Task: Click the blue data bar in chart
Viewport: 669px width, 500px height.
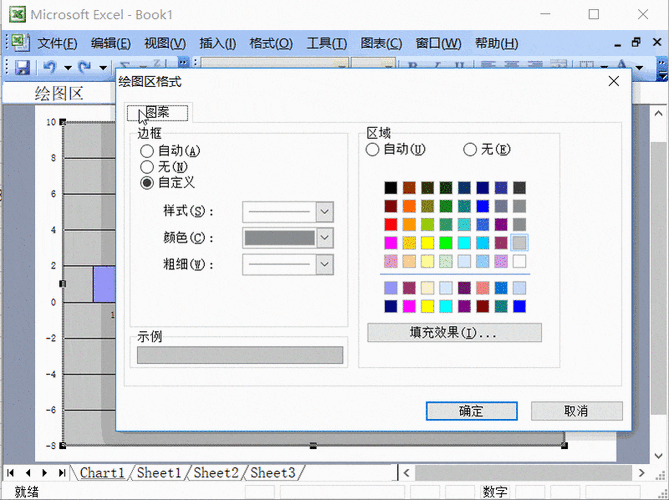Action: (x=104, y=284)
